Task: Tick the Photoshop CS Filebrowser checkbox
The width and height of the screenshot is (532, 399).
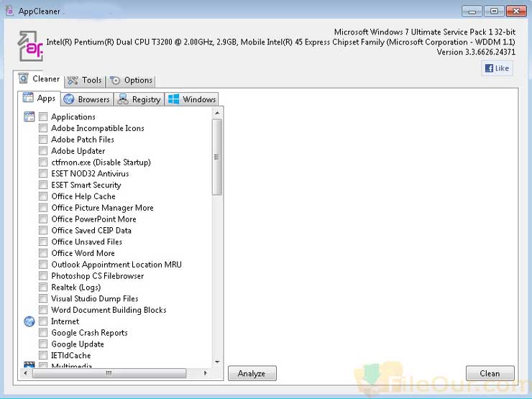Action: (x=43, y=276)
